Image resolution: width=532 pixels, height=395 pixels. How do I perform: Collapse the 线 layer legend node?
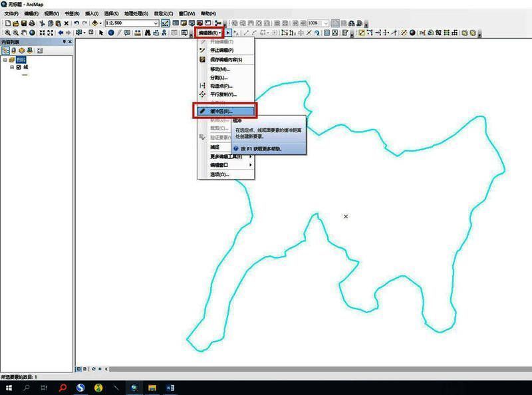coord(11,67)
